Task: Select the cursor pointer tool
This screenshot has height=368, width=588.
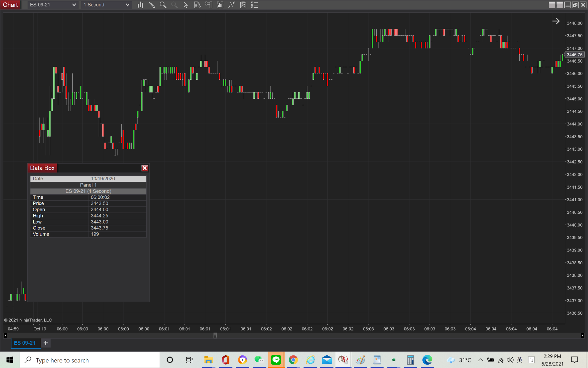Action: tap(186, 5)
